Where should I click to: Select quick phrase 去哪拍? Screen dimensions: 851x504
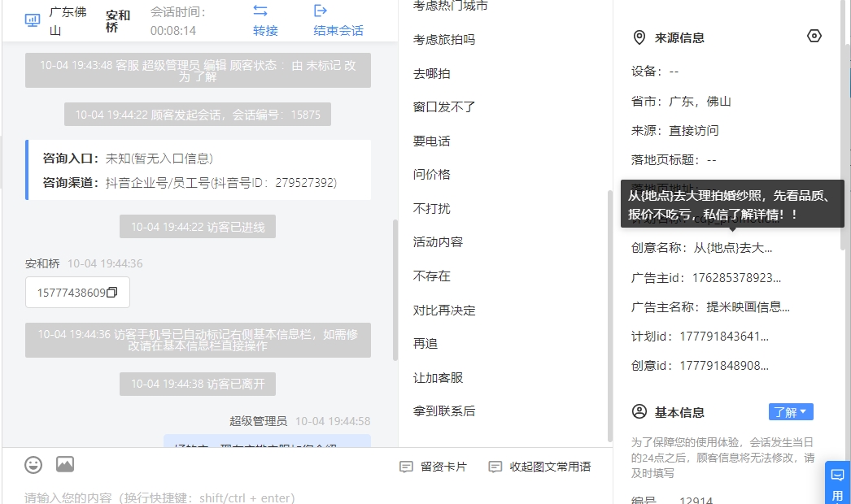[x=431, y=74]
